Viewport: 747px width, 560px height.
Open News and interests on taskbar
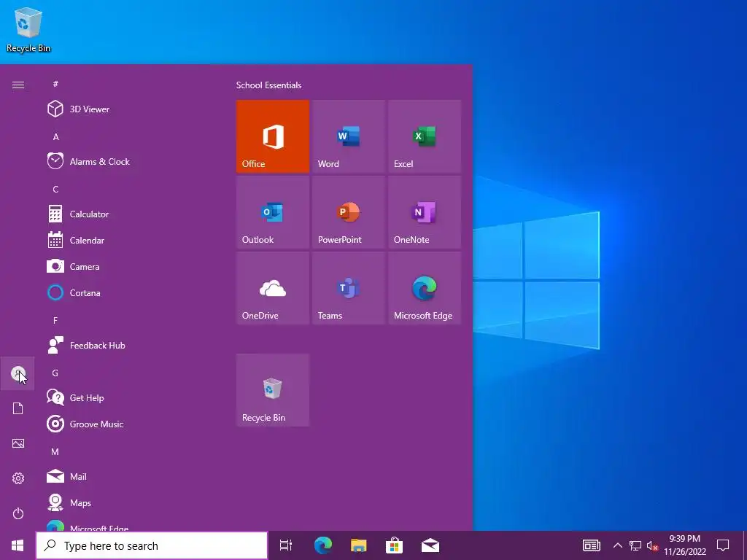591,545
